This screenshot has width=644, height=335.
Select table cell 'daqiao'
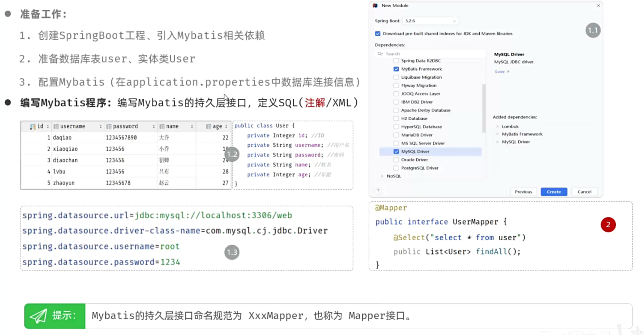click(x=62, y=138)
